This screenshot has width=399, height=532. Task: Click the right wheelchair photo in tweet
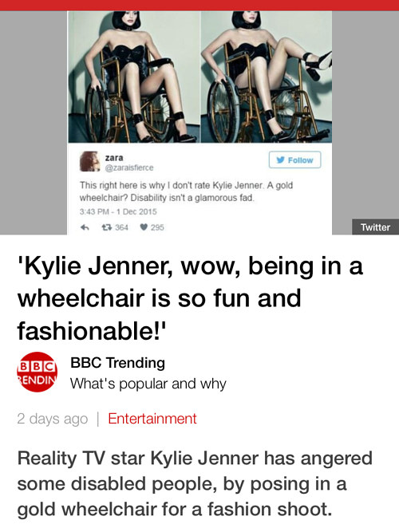[267, 77]
